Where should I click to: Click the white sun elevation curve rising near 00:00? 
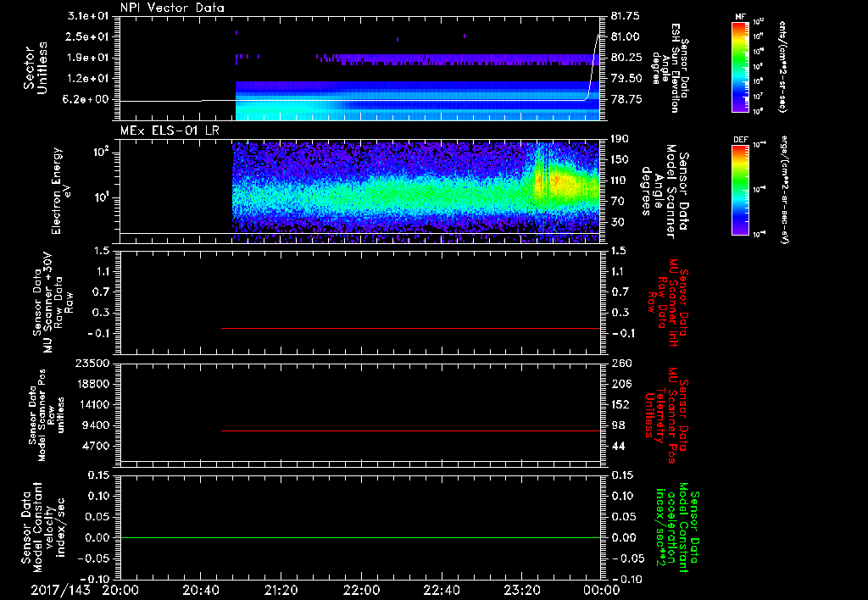(x=593, y=66)
